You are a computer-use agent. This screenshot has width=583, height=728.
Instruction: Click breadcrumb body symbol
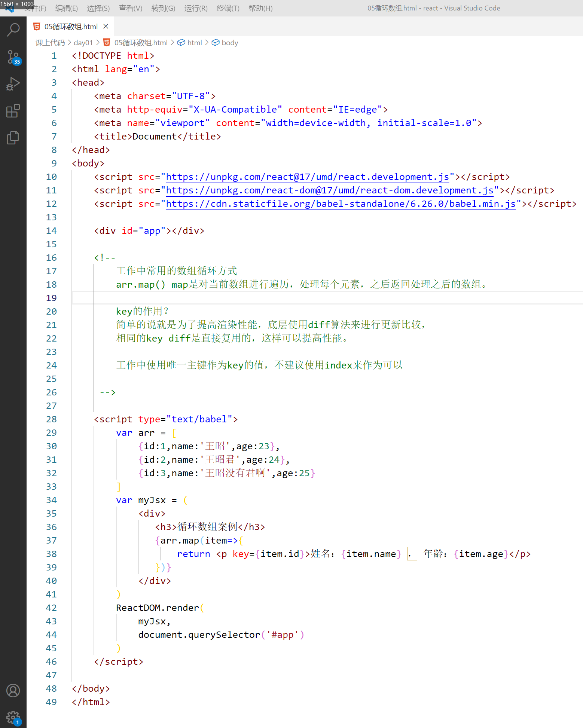(230, 43)
